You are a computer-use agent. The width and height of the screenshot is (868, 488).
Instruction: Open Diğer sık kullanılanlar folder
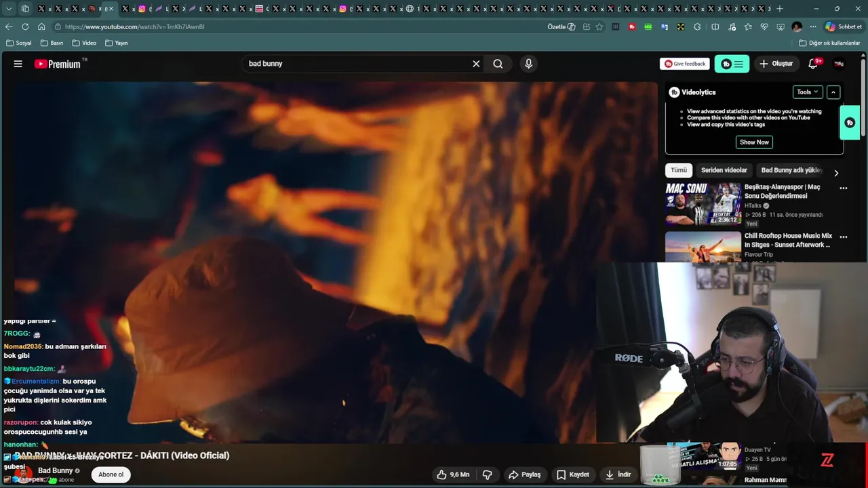tap(829, 43)
